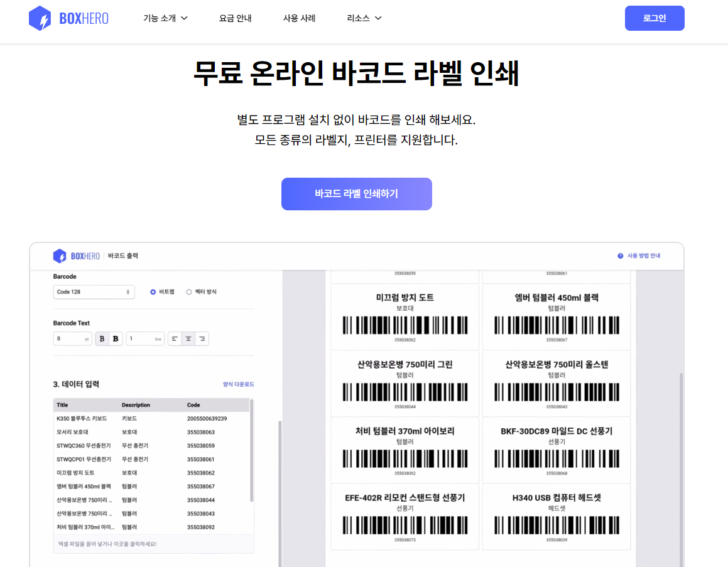Click the 미끄럼 방지 도트 barcode label

(x=405, y=317)
